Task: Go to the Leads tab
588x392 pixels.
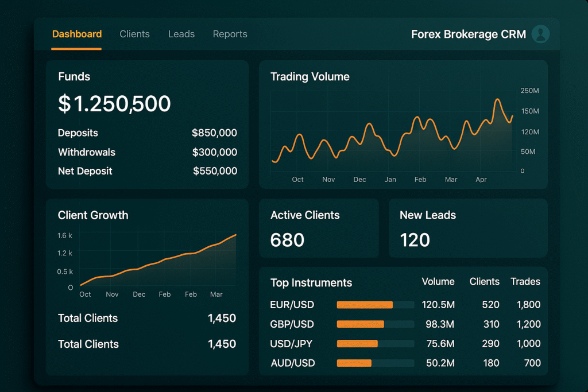Action: [x=181, y=34]
